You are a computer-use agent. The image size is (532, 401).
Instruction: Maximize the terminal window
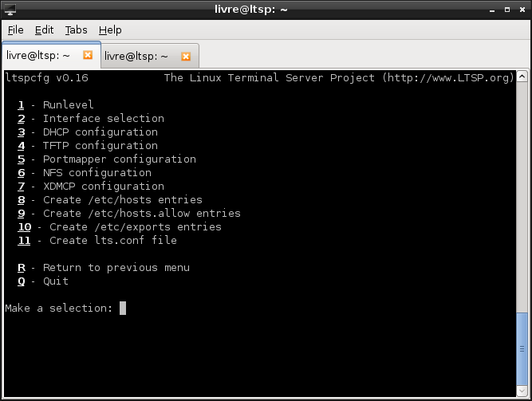(x=507, y=10)
